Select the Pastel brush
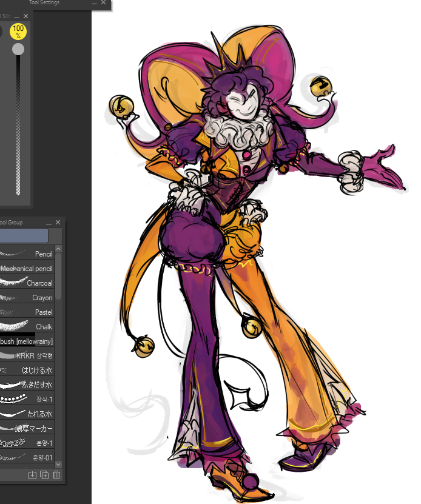 tap(27, 312)
